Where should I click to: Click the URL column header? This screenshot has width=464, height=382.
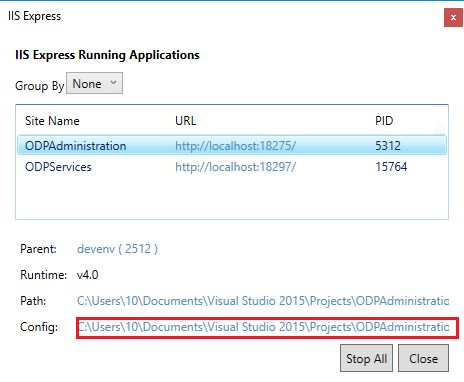click(x=186, y=121)
